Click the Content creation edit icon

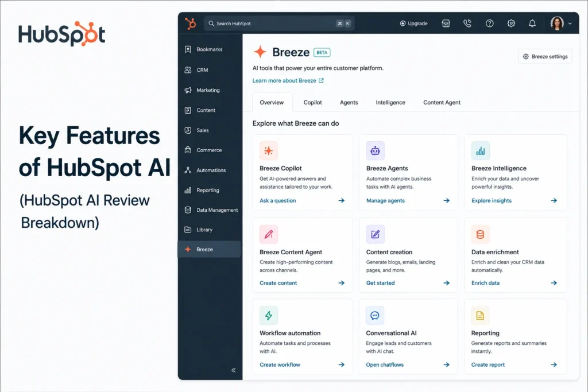375,234
